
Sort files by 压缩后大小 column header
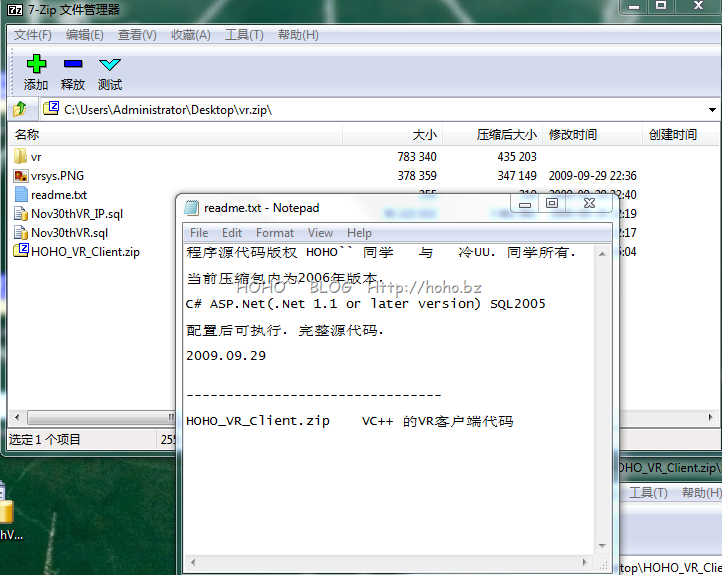click(492, 134)
